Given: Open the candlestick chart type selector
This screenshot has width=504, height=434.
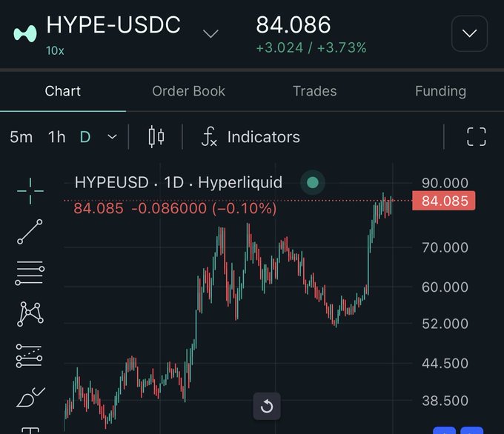Looking at the screenshot, I should [x=156, y=137].
